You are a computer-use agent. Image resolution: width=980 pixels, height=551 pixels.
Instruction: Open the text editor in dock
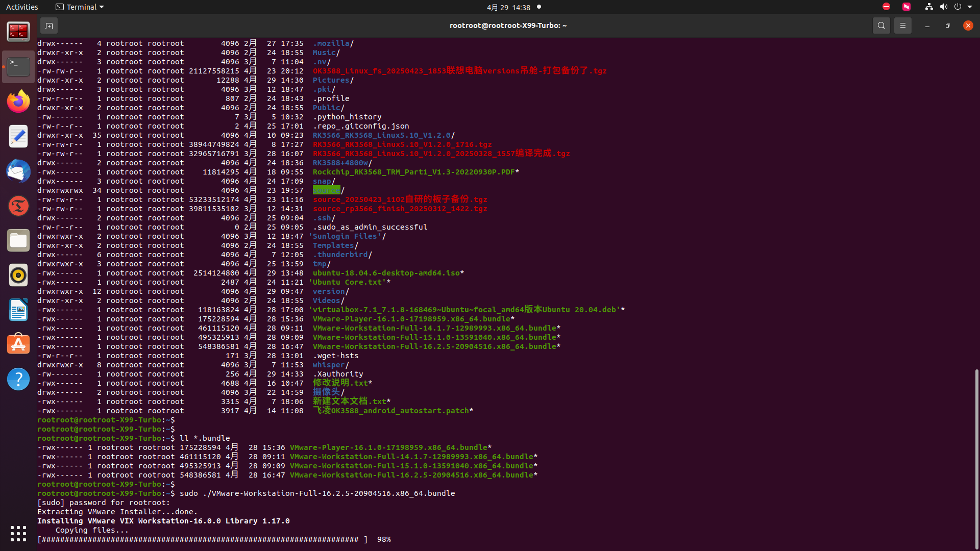18,136
